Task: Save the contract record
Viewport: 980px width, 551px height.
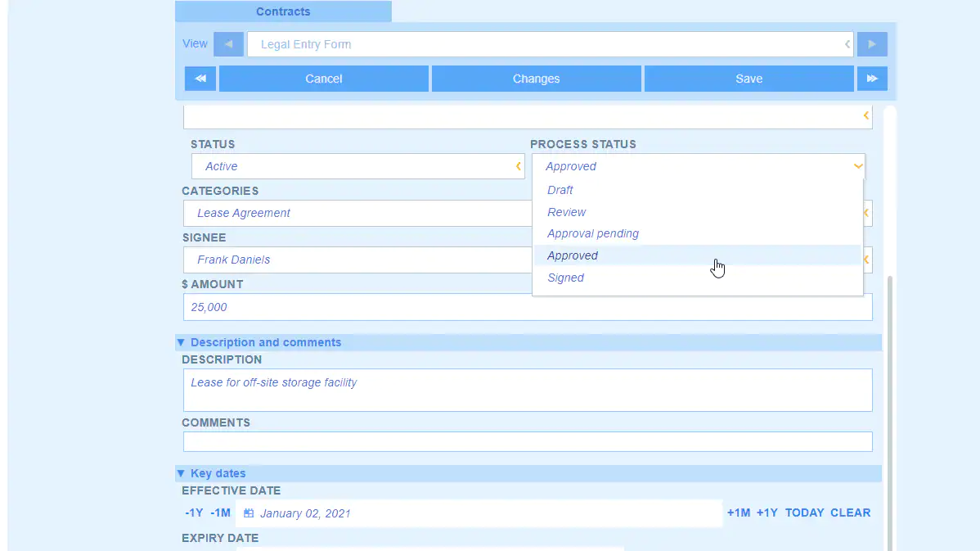Action: [x=748, y=78]
